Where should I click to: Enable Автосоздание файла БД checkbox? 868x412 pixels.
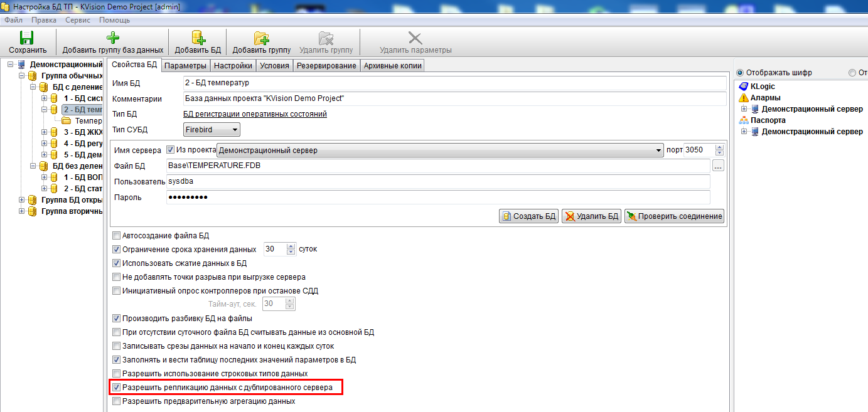(116, 236)
